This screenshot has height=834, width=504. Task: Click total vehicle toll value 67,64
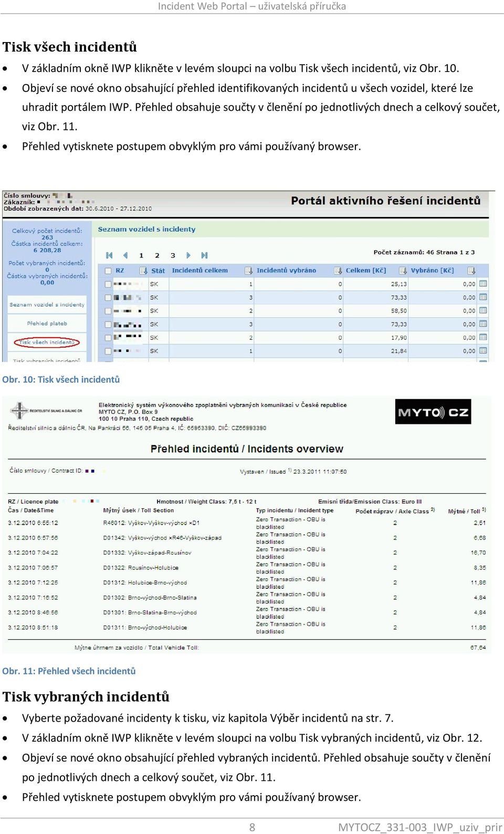coord(478,648)
